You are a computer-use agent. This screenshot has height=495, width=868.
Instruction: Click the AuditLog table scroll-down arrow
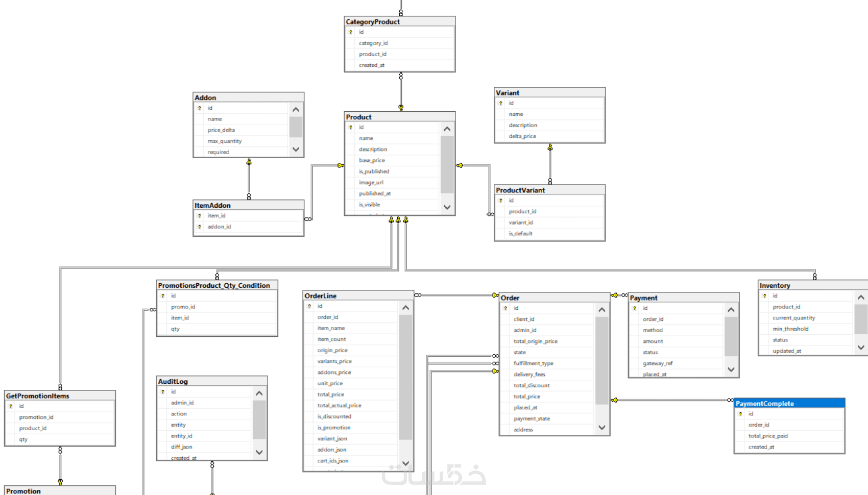pyautogui.click(x=259, y=452)
